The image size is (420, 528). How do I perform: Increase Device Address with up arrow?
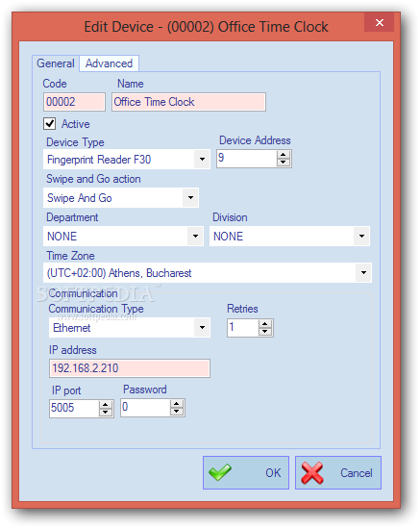pyautogui.click(x=284, y=155)
